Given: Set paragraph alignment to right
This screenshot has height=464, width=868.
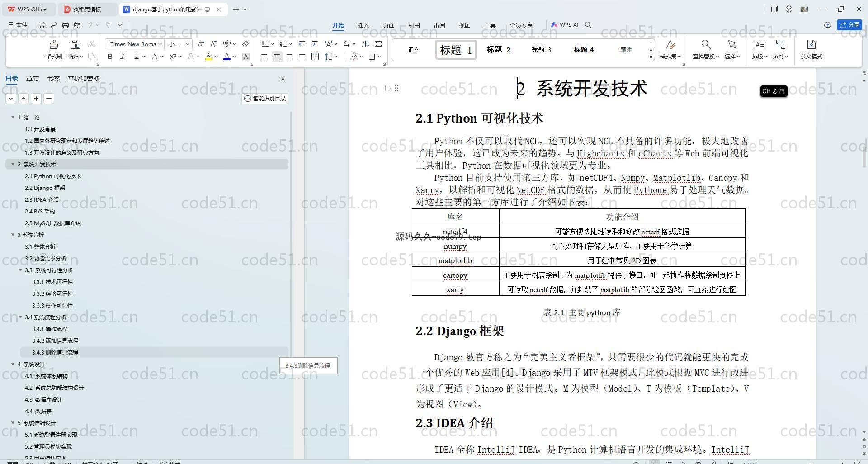Looking at the screenshot, I should [x=289, y=57].
